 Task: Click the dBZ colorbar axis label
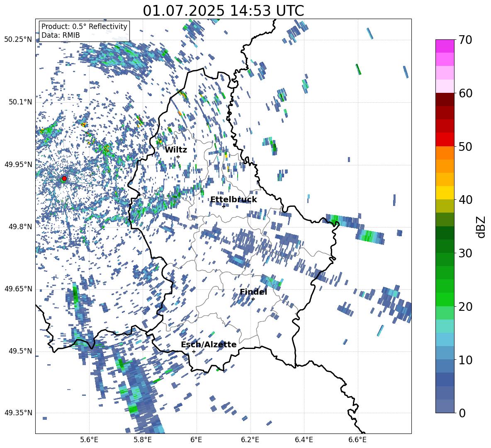[x=481, y=227]
